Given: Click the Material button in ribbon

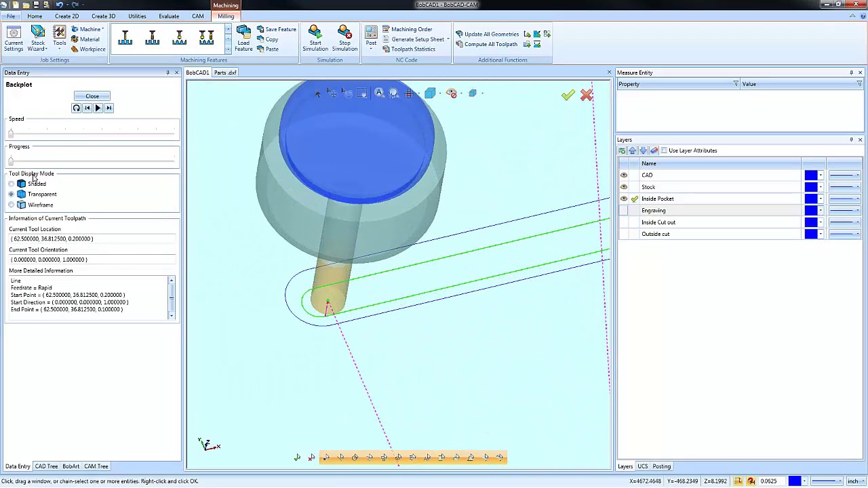Looking at the screenshot, I should [x=85, y=39].
